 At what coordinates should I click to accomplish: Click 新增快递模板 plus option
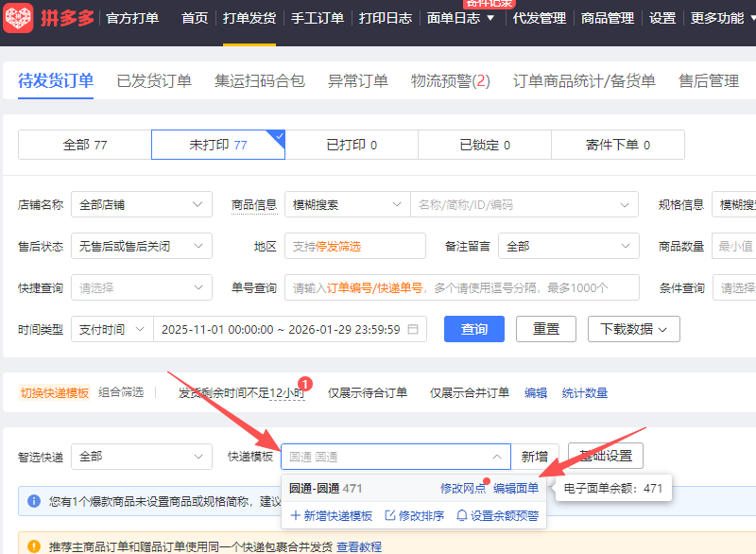[332, 516]
